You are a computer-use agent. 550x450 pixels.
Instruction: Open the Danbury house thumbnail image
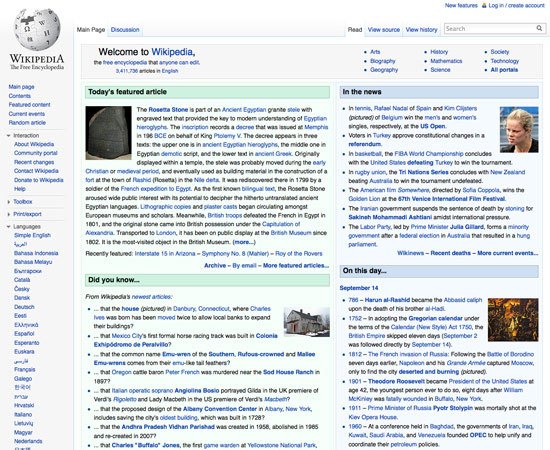click(x=307, y=322)
